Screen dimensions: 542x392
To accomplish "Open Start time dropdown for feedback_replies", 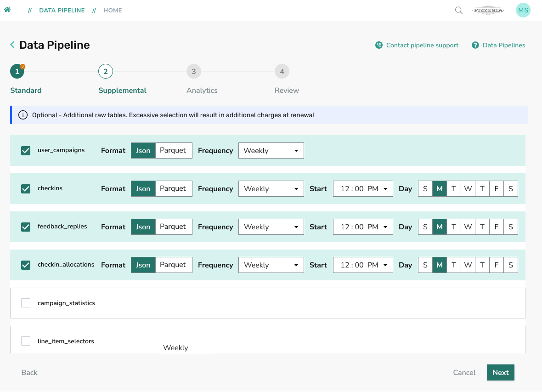I will click(363, 227).
